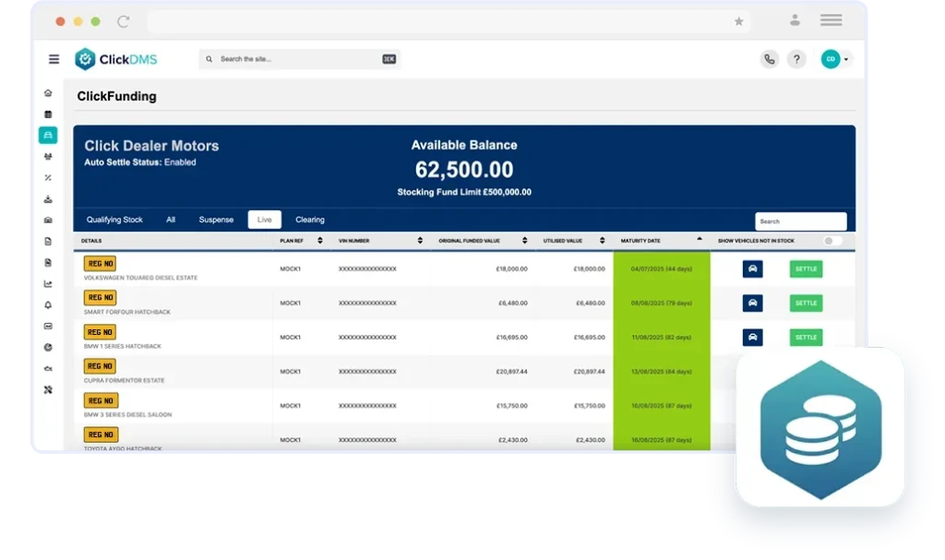The image size is (945, 560).
Task: Click the 'SMART FORFOUR HATCHBACK' vehicle name
Action: [127, 312]
